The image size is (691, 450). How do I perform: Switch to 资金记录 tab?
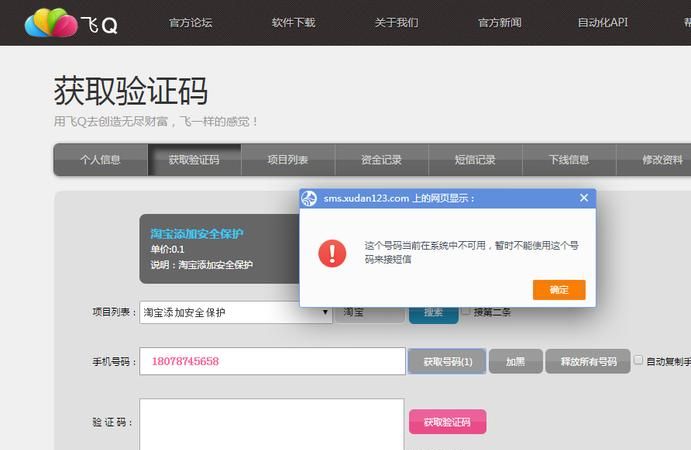(x=382, y=160)
